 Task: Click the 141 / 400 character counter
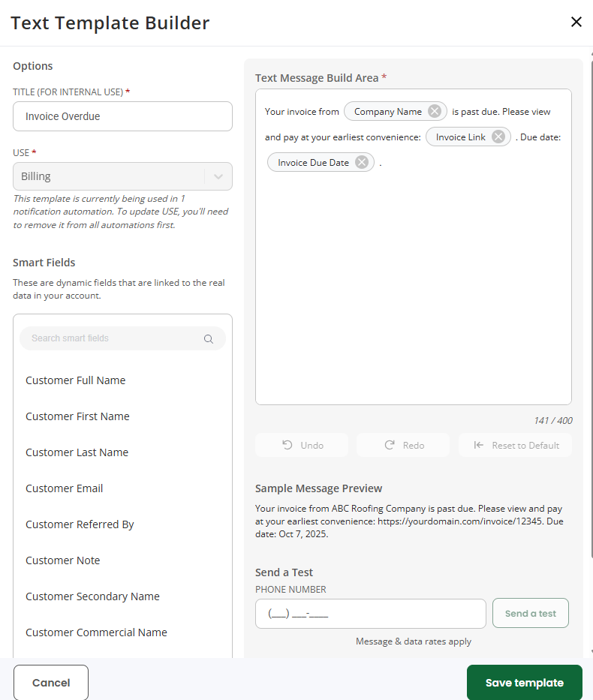552,421
